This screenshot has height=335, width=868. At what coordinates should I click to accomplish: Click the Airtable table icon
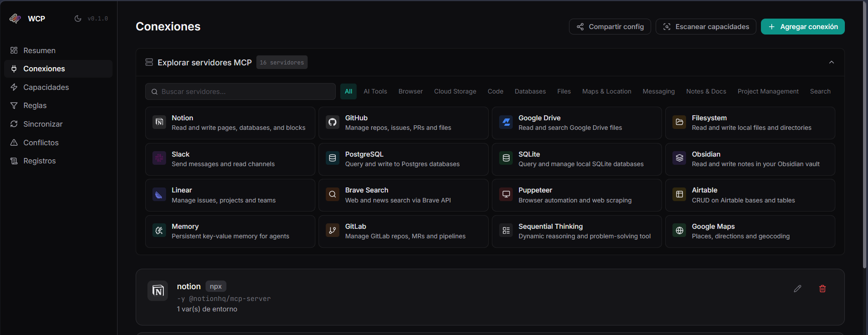pos(679,194)
